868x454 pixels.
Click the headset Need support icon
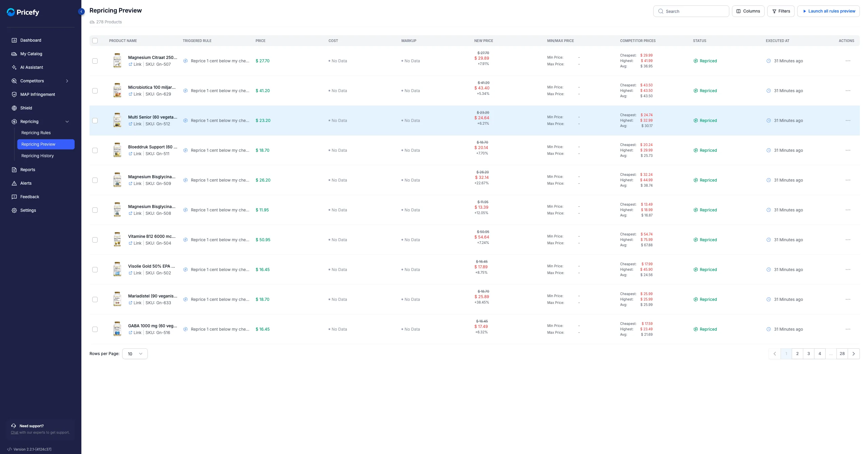[14, 426]
